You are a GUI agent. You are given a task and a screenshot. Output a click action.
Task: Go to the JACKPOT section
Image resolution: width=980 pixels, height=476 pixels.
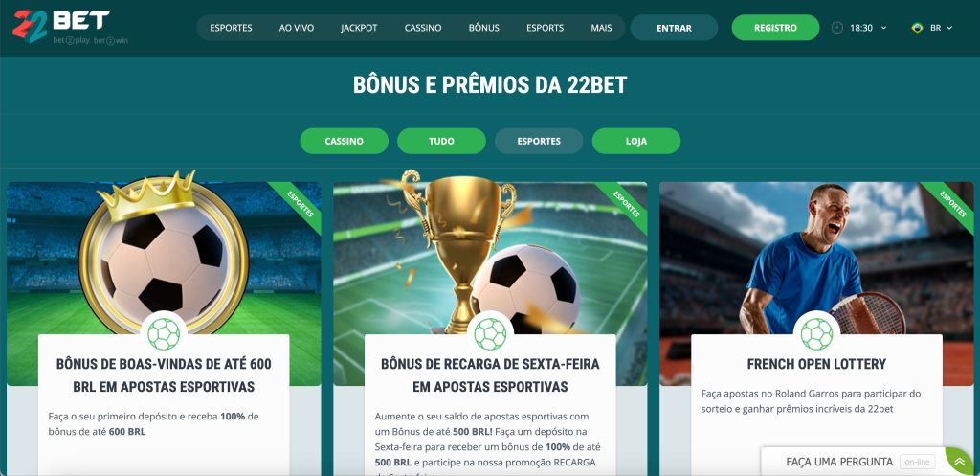(359, 28)
